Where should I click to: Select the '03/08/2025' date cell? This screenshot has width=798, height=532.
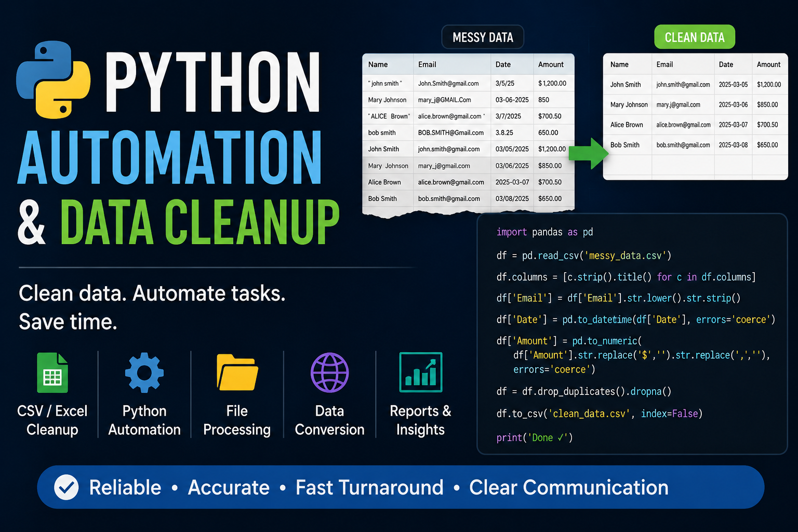tap(512, 198)
